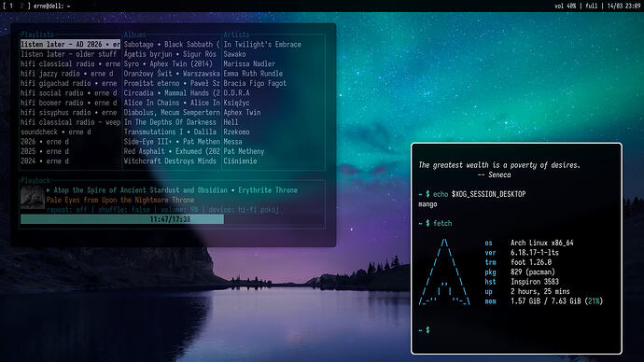Viewport: 644px width, 362px height.
Task: Open album 'Red Asphalt • Exhumed'
Action: [x=172, y=151]
